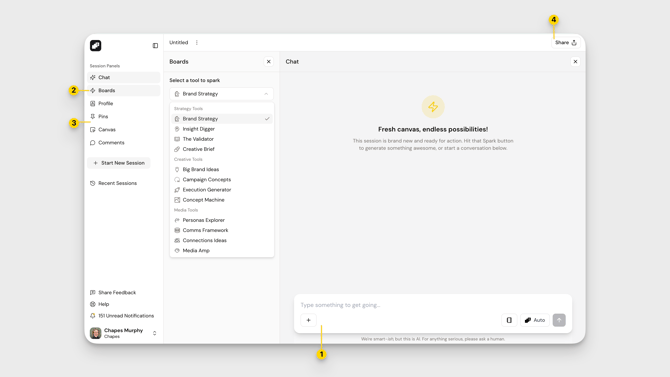
Task: Open the Untitled session options menu dots
Action: [197, 42]
